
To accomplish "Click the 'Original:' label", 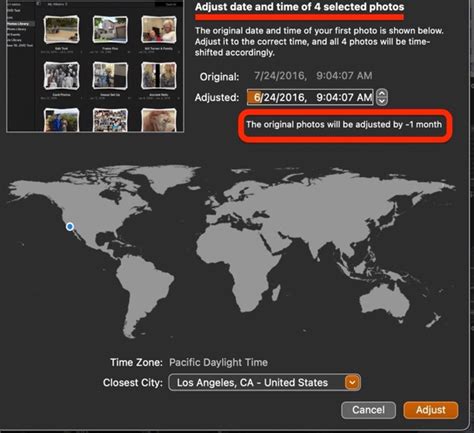I will (219, 77).
